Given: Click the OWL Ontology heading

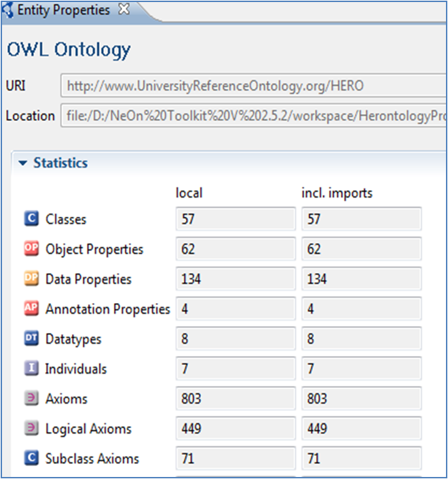Looking at the screenshot, I should pos(69,50).
